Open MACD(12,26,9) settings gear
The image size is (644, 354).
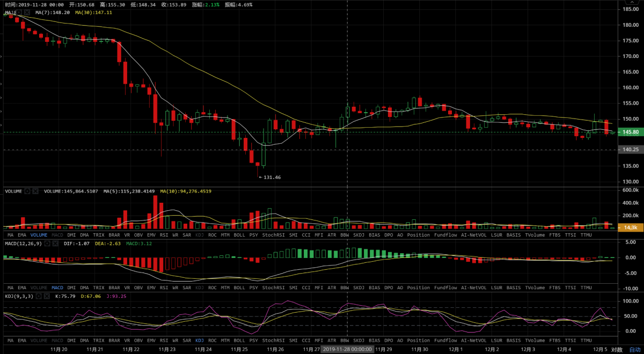click(47, 244)
